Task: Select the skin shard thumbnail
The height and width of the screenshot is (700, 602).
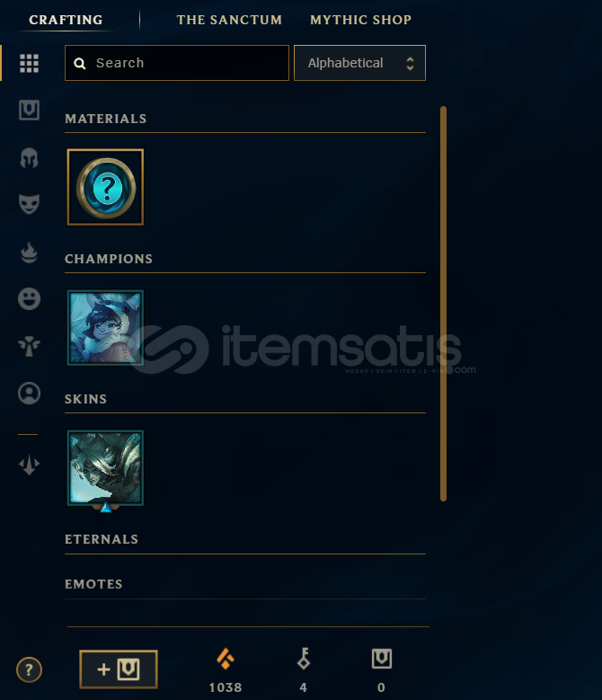Action: pyautogui.click(x=105, y=468)
